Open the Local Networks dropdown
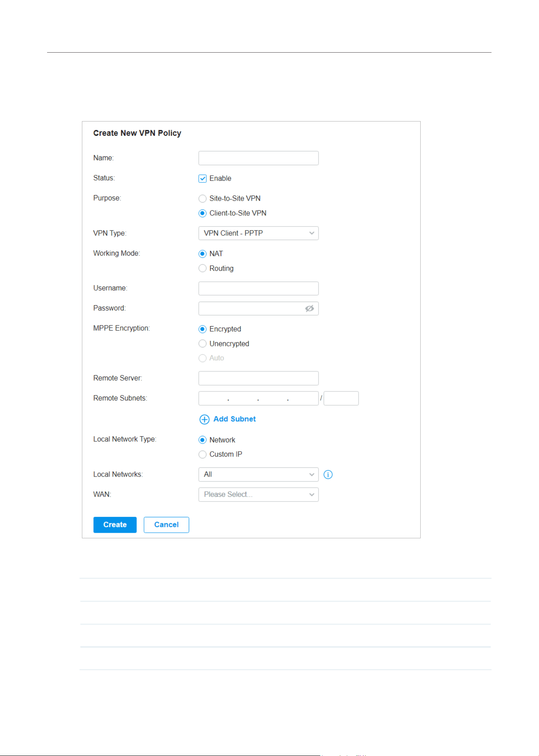 [258, 475]
